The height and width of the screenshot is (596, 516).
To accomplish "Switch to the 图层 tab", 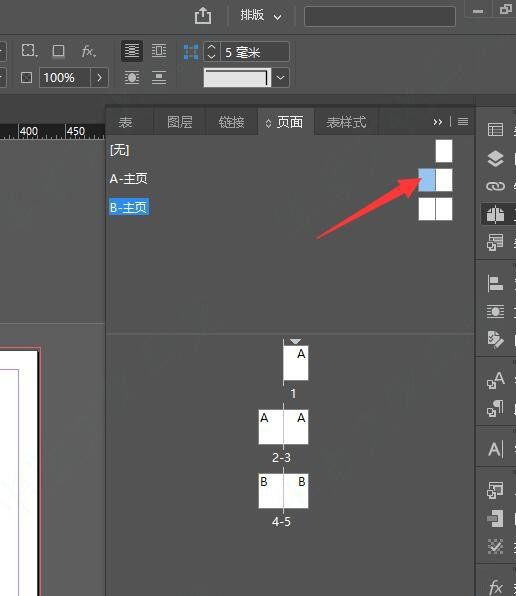I will coord(180,122).
